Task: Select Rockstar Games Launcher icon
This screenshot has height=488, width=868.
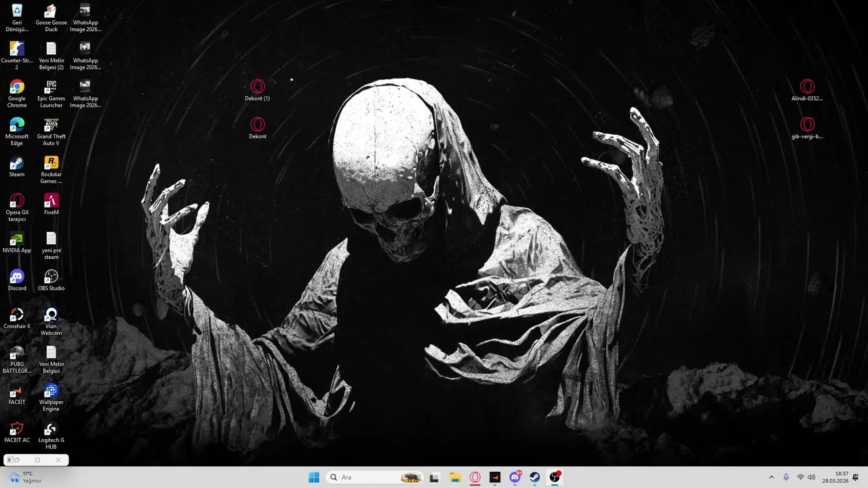Action: (x=52, y=169)
